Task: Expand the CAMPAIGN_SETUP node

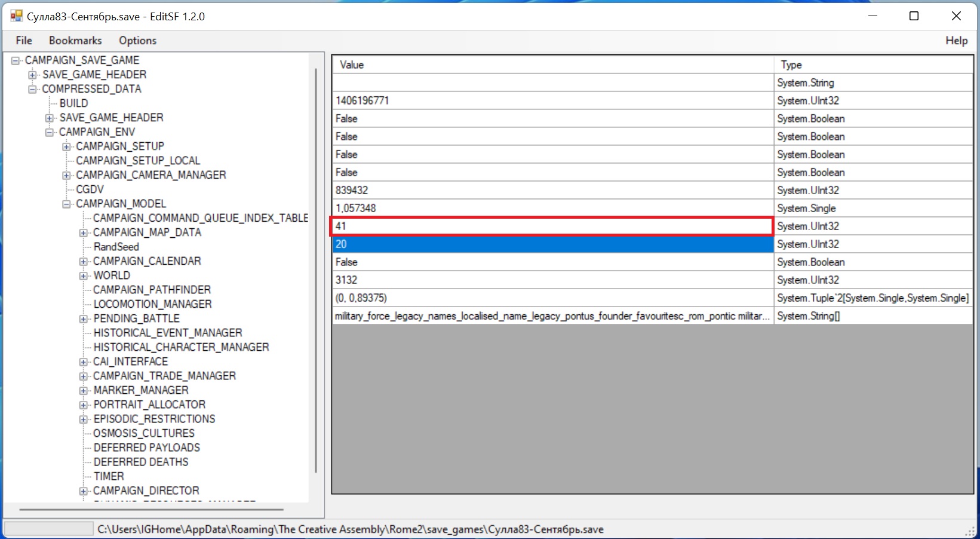Action: (x=67, y=146)
